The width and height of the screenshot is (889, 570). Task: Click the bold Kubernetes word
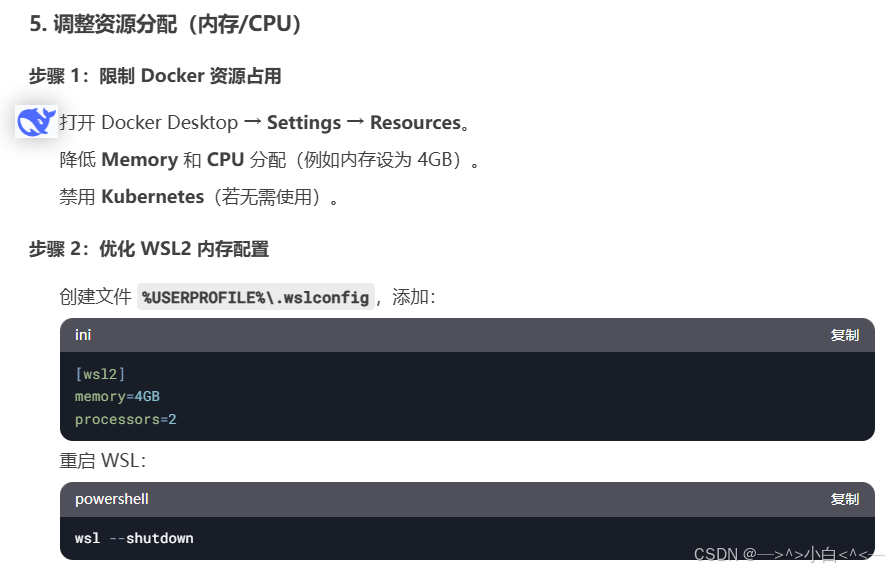coord(153,197)
